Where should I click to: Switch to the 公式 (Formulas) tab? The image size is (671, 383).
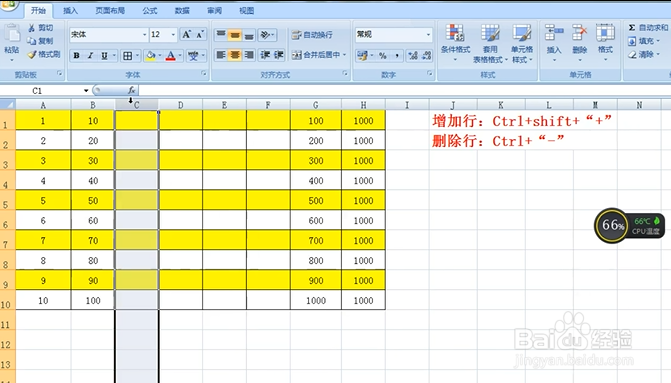150,11
